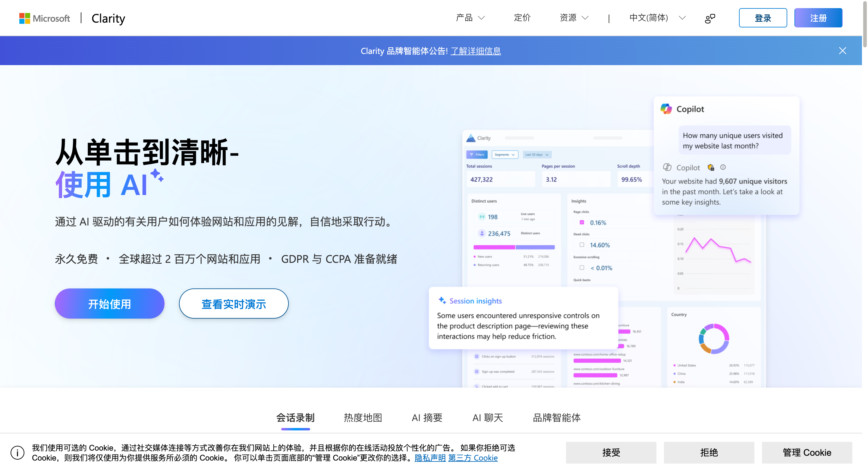Click the 注册 button
868x472 pixels.
[x=818, y=18]
